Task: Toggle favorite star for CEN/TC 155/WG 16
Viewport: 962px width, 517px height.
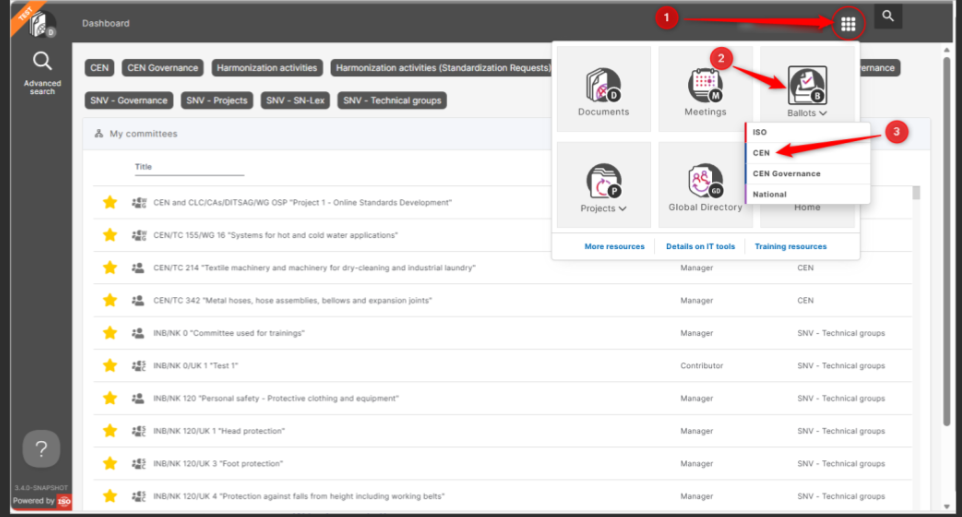Action: (110, 235)
